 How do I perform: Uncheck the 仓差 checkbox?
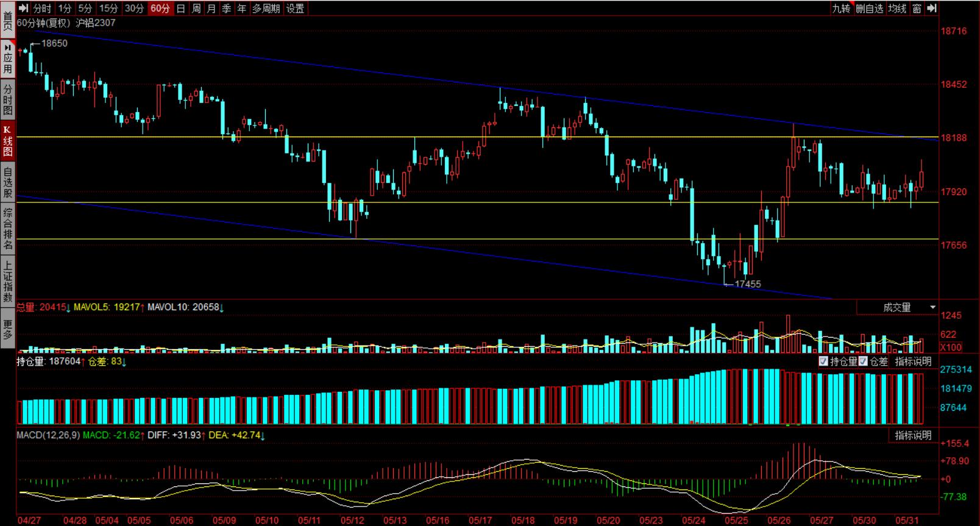point(863,361)
